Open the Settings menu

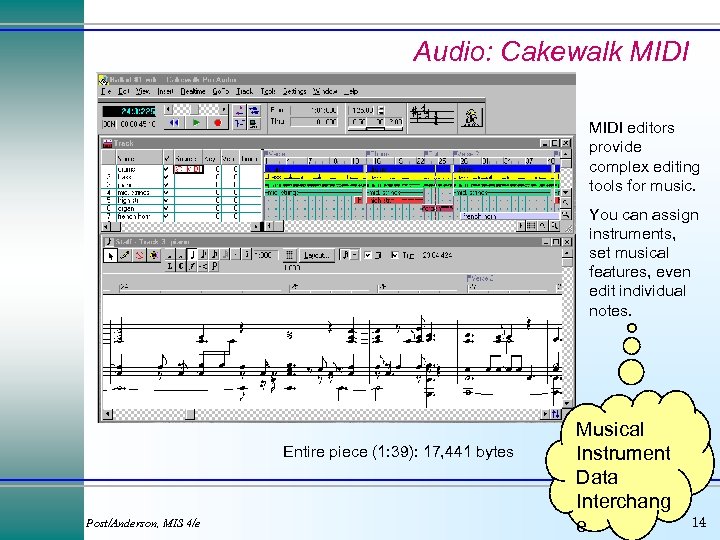[294, 91]
